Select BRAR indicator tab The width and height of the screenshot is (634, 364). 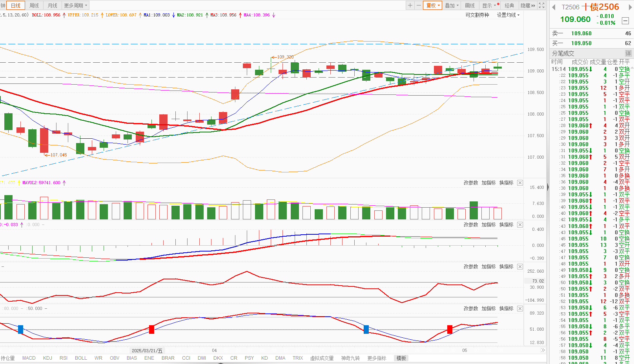tap(168, 358)
